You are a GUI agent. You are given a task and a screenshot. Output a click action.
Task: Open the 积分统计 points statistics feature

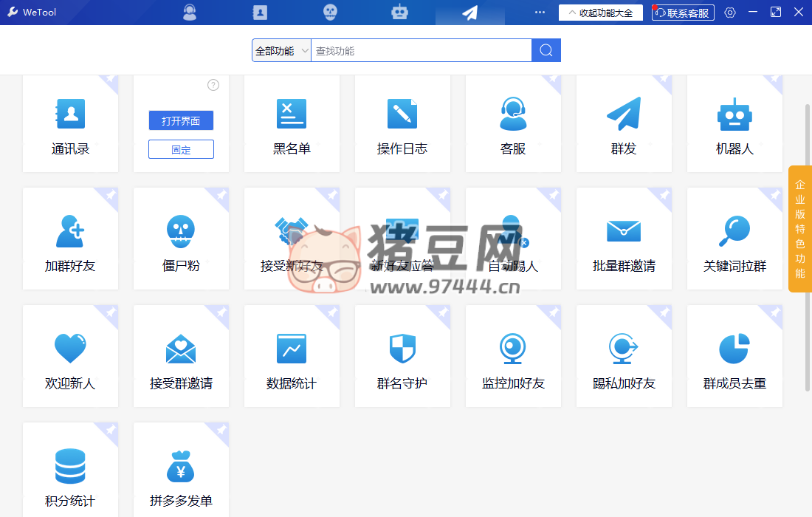click(70, 476)
